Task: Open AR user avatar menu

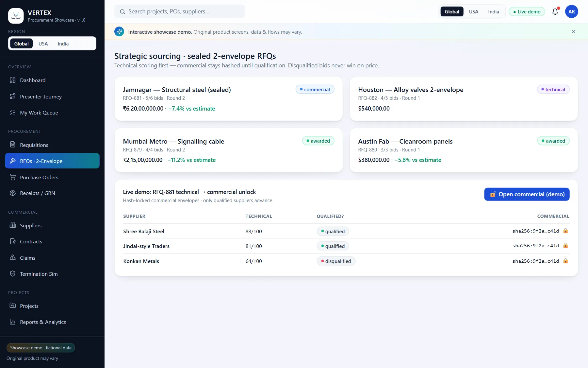Action: pyautogui.click(x=571, y=11)
